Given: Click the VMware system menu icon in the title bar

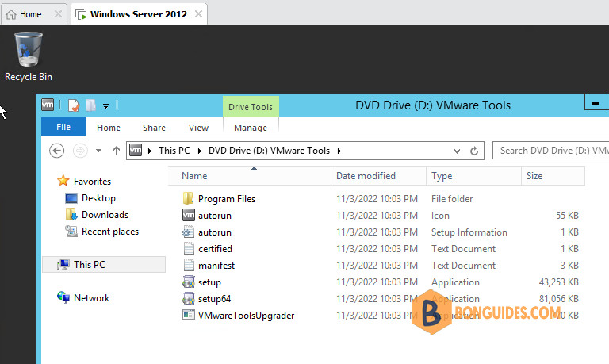Looking at the screenshot, I should (x=48, y=105).
